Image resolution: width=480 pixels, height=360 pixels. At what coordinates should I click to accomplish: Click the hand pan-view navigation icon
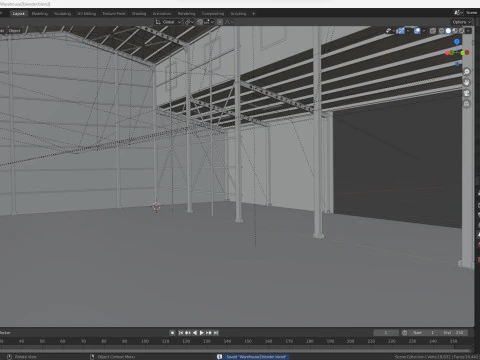point(467,82)
